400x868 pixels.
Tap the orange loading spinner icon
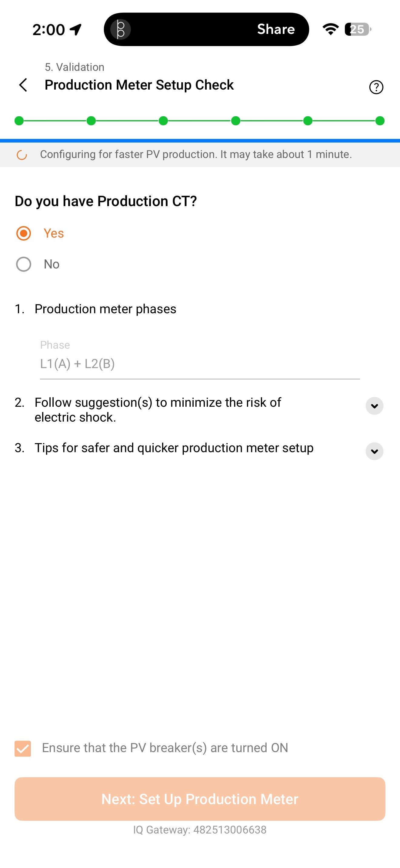[22, 155]
